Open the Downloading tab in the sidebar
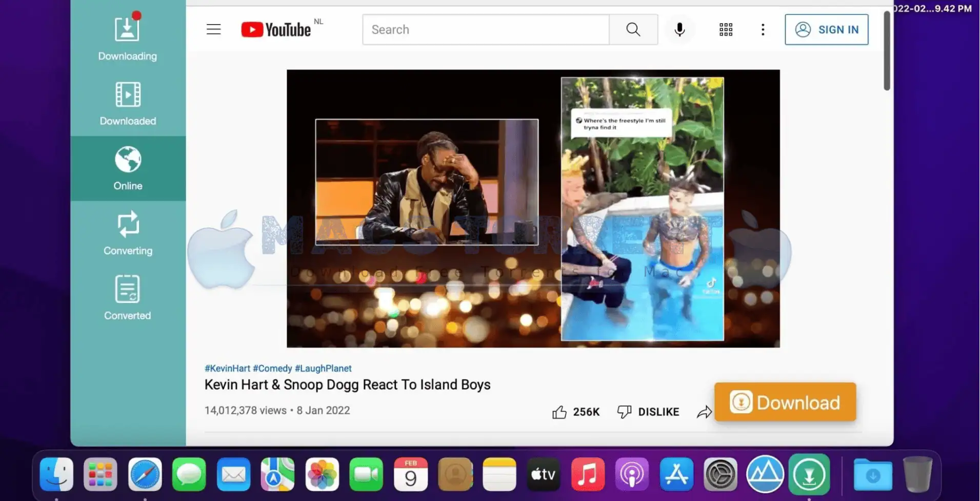The width and height of the screenshot is (980, 501). tap(128, 37)
